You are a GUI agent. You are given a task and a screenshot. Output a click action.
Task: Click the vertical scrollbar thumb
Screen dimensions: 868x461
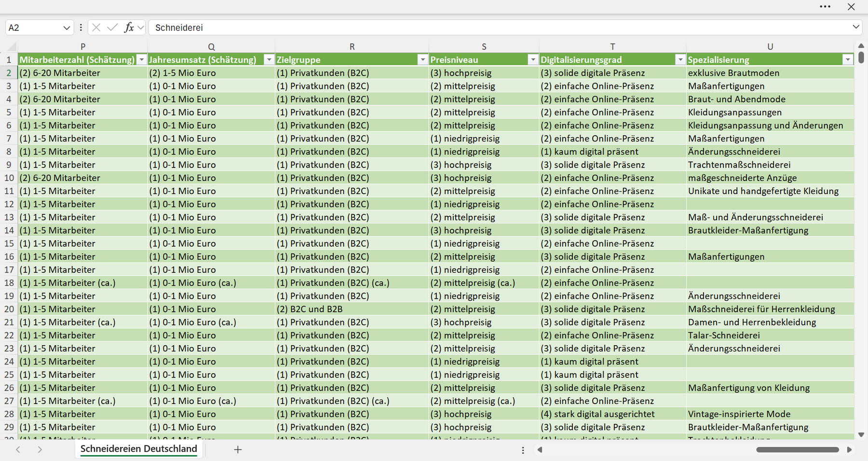[861, 57]
